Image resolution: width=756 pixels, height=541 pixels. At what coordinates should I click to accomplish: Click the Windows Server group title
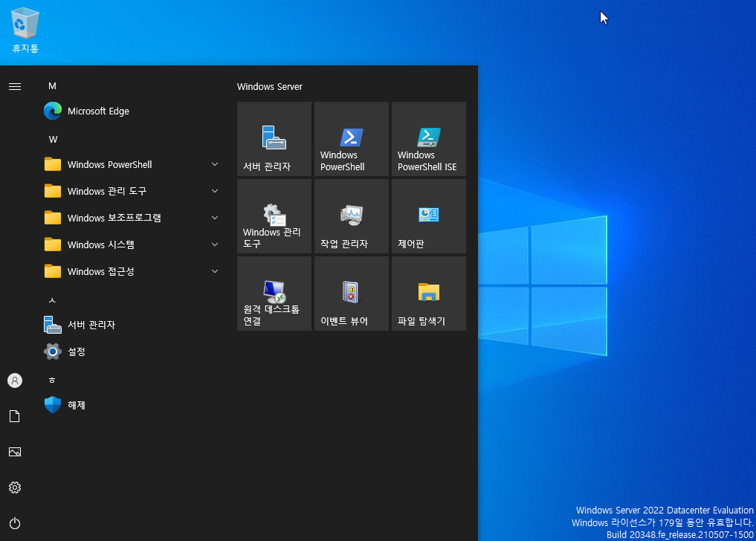270,87
